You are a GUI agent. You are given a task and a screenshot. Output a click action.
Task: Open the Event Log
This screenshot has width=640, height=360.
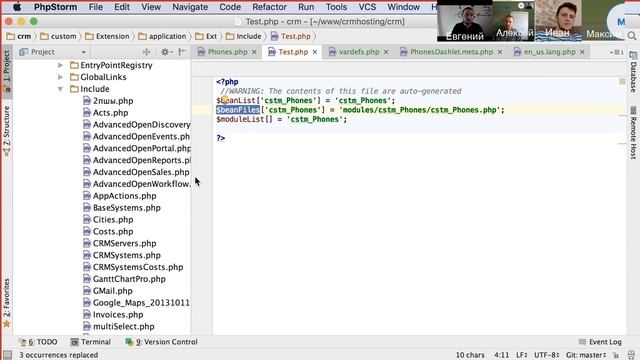[600, 342]
